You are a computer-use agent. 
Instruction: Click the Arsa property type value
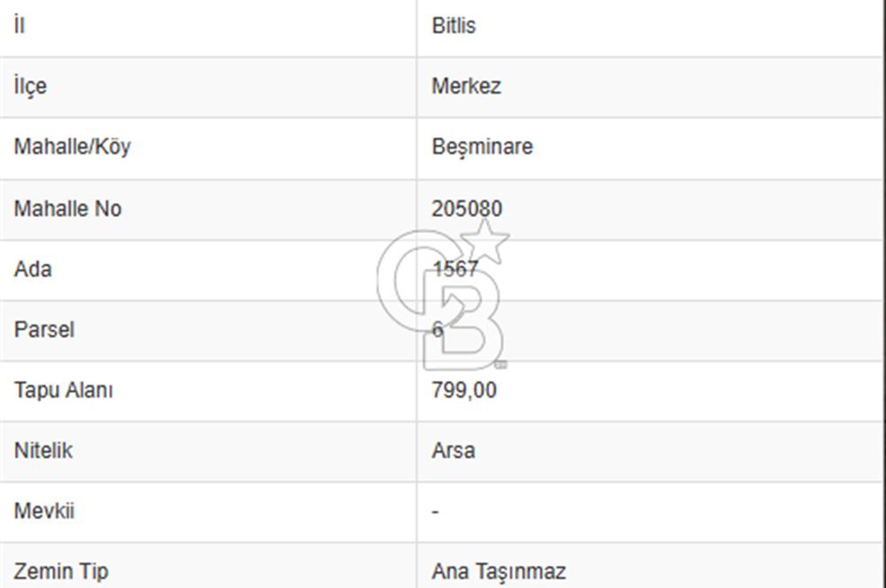coord(453,450)
